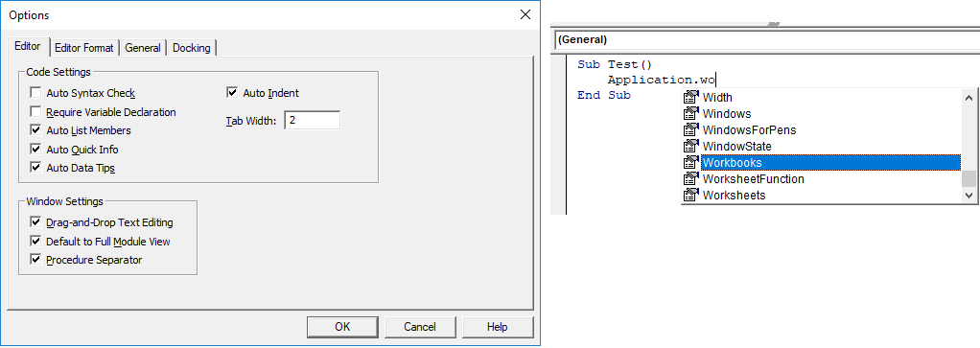Open the General tab in Options
The image size is (980, 348).
tap(143, 48)
